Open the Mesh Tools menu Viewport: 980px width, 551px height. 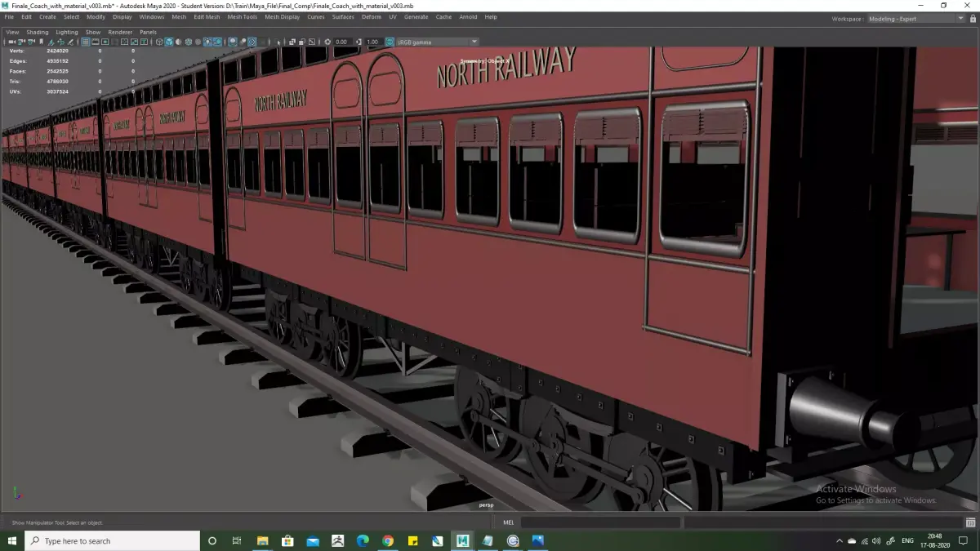[243, 16]
